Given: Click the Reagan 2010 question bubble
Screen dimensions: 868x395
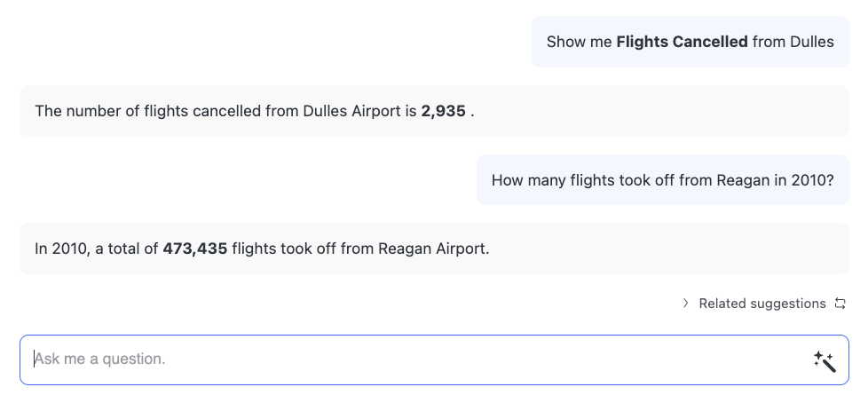Looking at the screenshot, I should [x=662, y=180].
